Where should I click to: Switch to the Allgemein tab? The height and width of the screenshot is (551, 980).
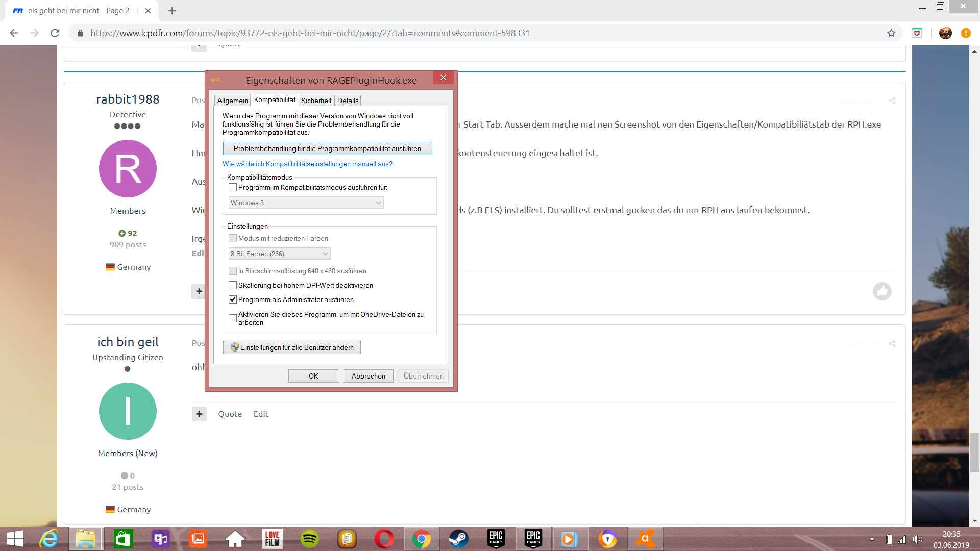point(232,101)
